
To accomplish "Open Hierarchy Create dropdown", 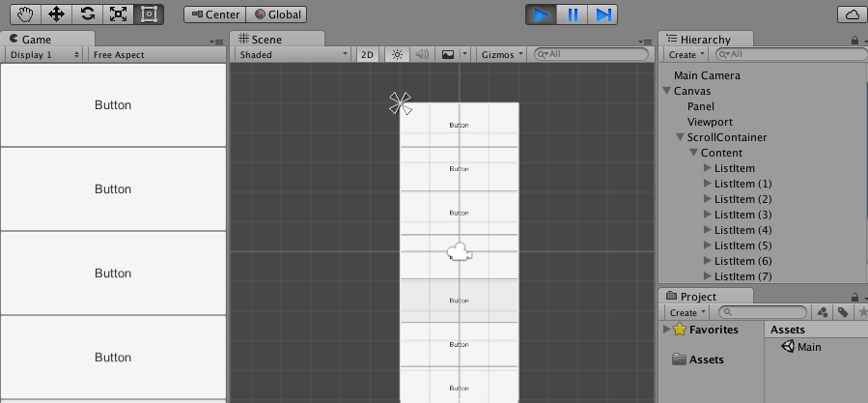I will 687,54.
